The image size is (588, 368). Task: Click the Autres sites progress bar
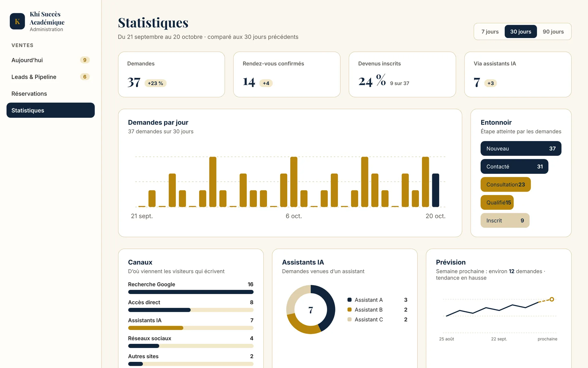(191, 364)
